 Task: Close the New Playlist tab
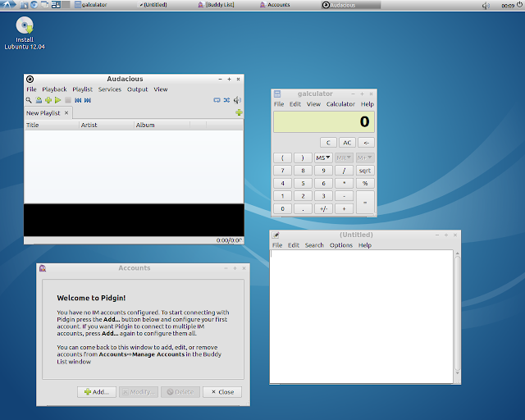[x=66, y=113]
